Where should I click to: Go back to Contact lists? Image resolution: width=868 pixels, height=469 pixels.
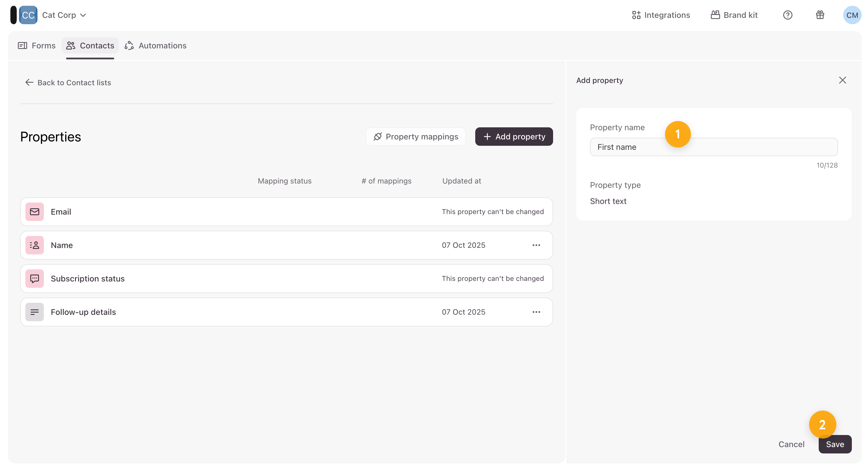click(68, 82)
